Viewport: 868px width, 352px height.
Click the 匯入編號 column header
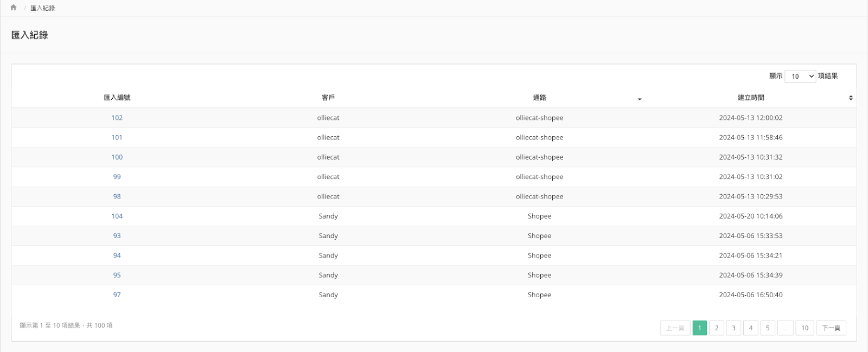[x=117, y=98]
